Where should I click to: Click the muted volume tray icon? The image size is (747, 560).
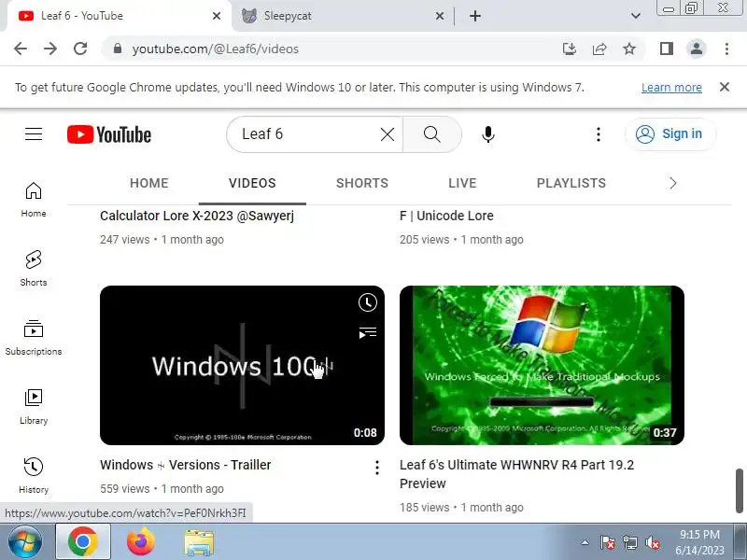652,542
